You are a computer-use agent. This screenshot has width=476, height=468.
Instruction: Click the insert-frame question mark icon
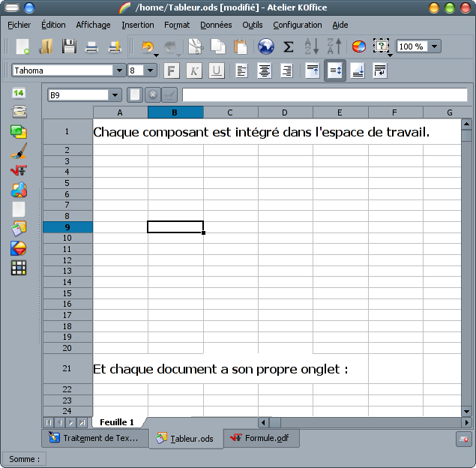pyautogui.click(x=382, y=46)
